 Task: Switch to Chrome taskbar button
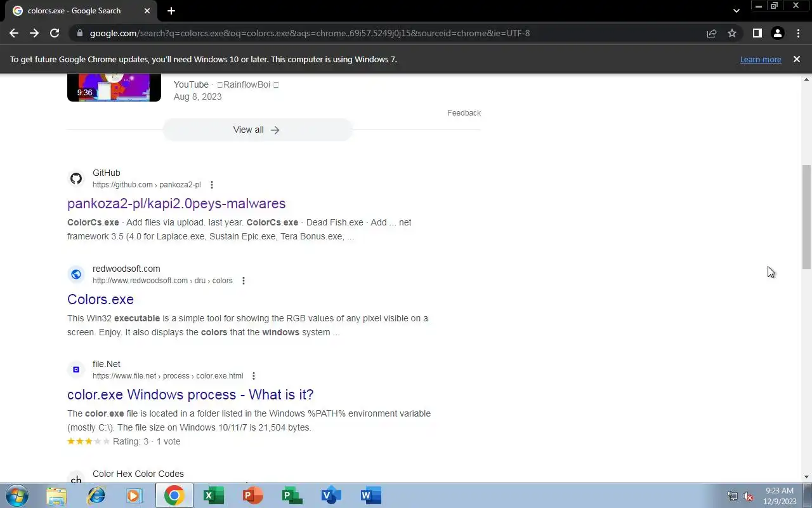174,495
